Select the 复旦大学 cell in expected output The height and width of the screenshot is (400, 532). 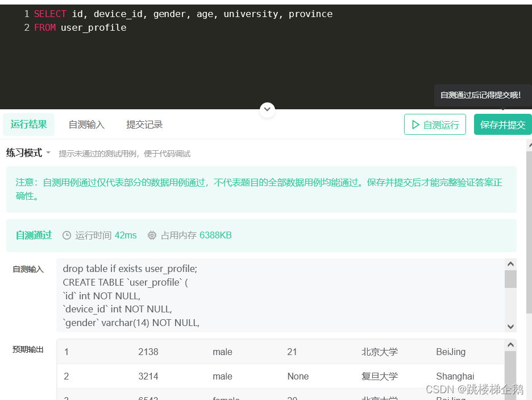tap(380, 376)
